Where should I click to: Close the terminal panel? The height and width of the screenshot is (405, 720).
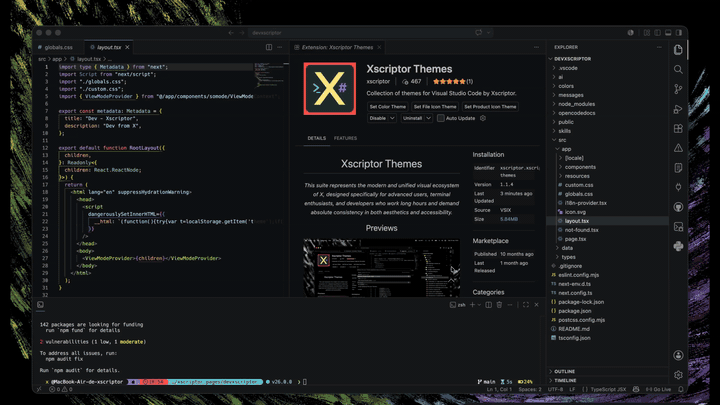[x=536, y=305]
